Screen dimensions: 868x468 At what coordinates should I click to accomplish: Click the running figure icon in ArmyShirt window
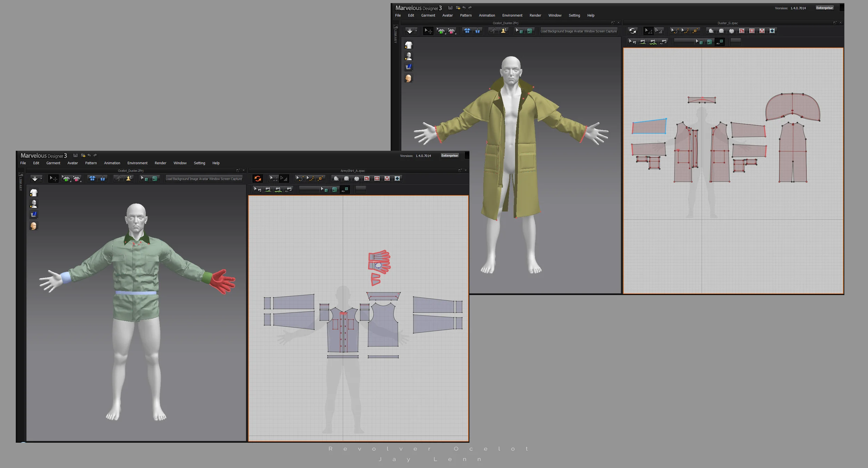[x=118, y=178]
